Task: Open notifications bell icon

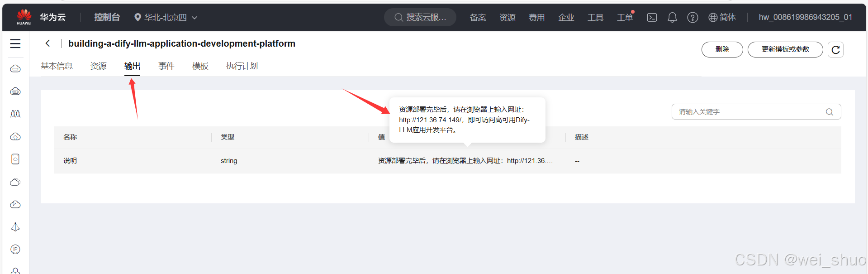Action: [672, 17]
